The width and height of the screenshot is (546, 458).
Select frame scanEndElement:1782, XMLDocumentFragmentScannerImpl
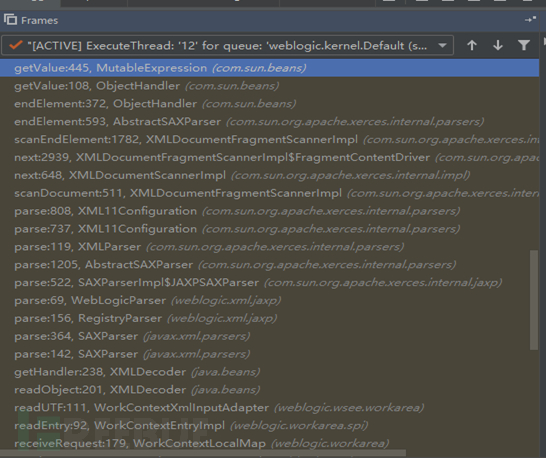(270, 139)
